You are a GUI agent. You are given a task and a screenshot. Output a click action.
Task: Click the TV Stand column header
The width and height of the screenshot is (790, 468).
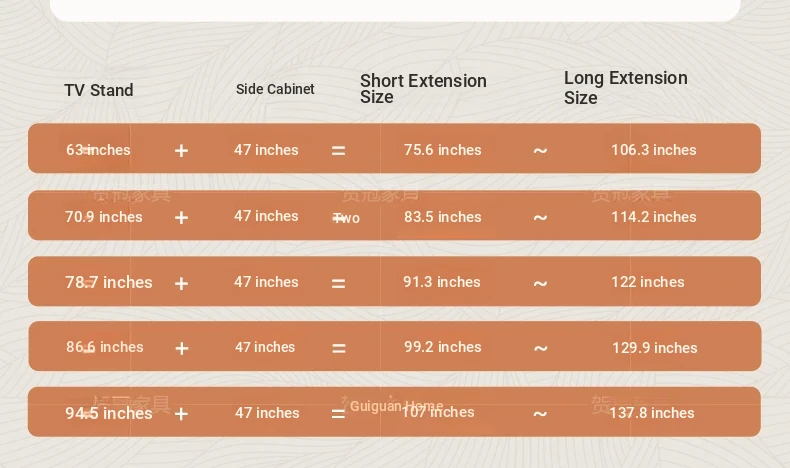tap(99, 90)
